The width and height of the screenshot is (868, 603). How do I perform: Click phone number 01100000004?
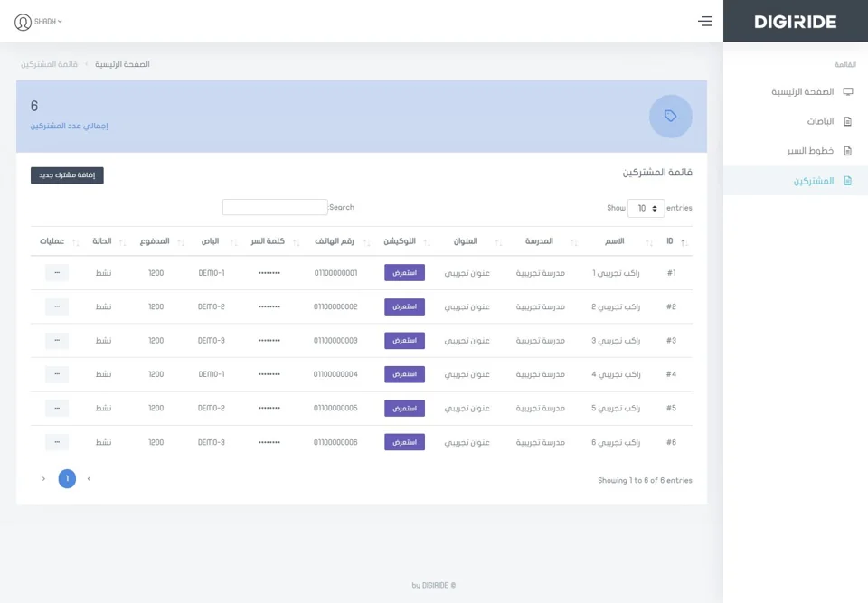(335, 373)
